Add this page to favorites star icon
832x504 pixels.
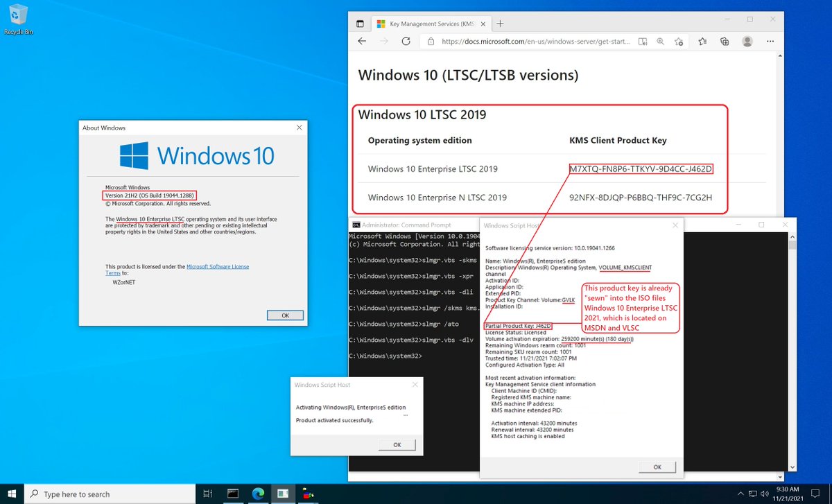(x=680, y=42)
